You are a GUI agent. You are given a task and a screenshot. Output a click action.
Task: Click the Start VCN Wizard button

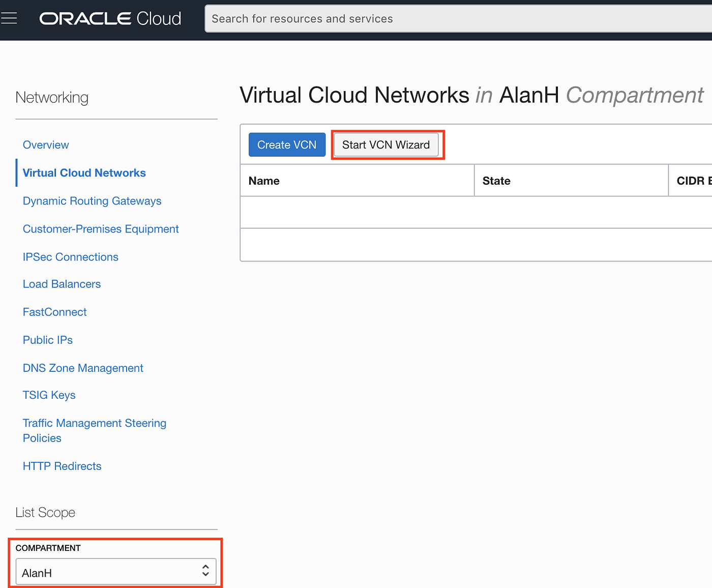click(385, 144)
